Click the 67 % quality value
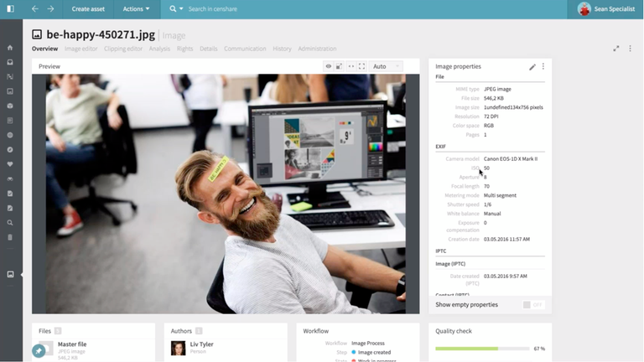 point(539,349)
